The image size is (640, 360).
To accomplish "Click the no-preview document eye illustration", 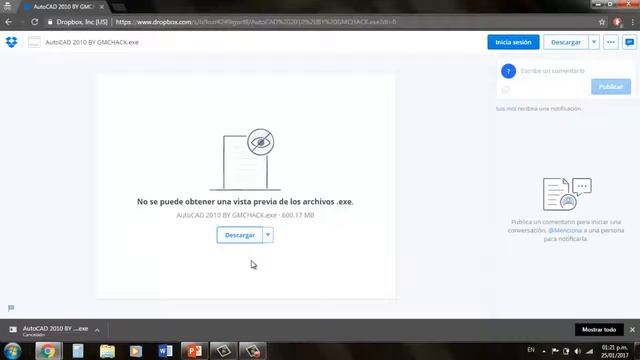I will coord(245,160).
